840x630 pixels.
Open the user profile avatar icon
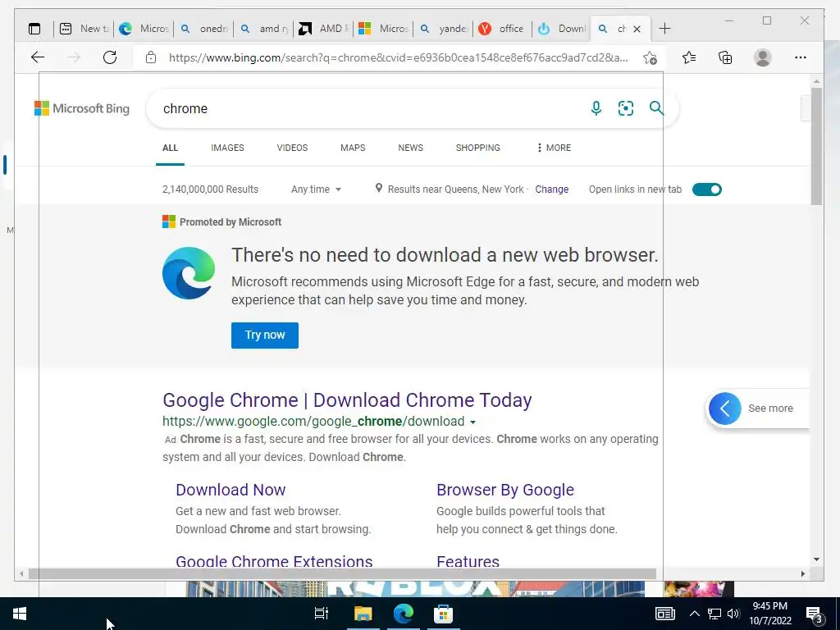click(x=762, y=57)
